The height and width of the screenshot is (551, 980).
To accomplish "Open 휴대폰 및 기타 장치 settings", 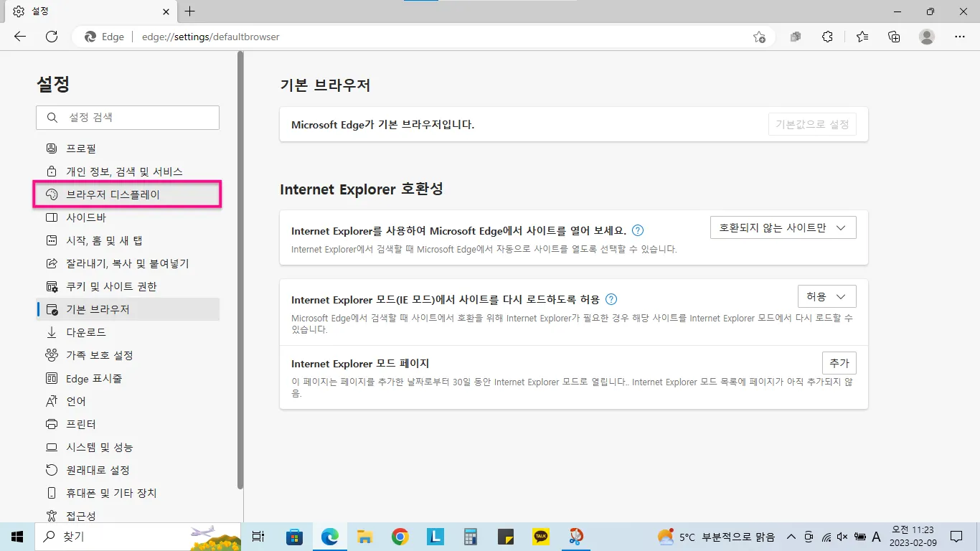I will tap(128, 493).
